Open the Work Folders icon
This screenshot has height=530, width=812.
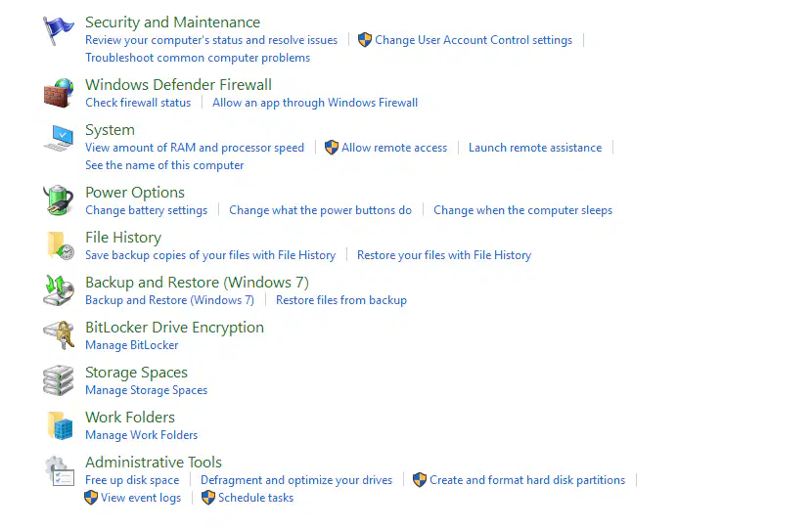[x=60, y=425]
